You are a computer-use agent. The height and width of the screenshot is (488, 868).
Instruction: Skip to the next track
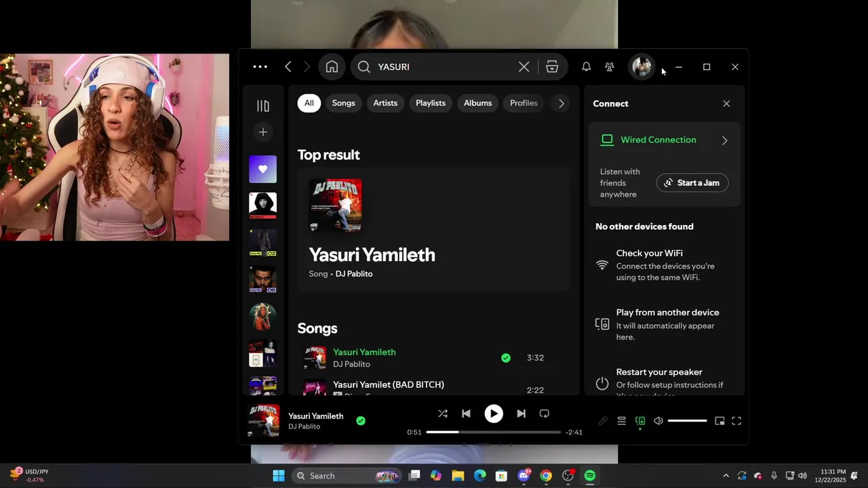pyautogui.click(x=521, y=413)
